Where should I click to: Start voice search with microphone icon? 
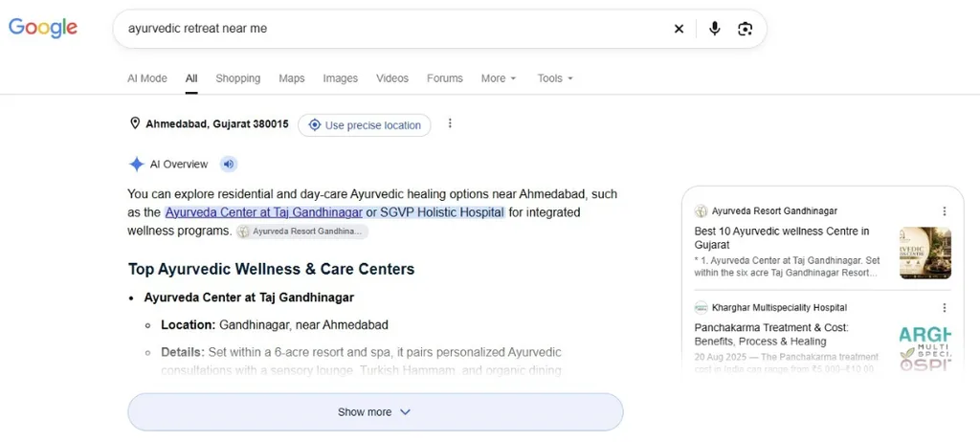715,29
